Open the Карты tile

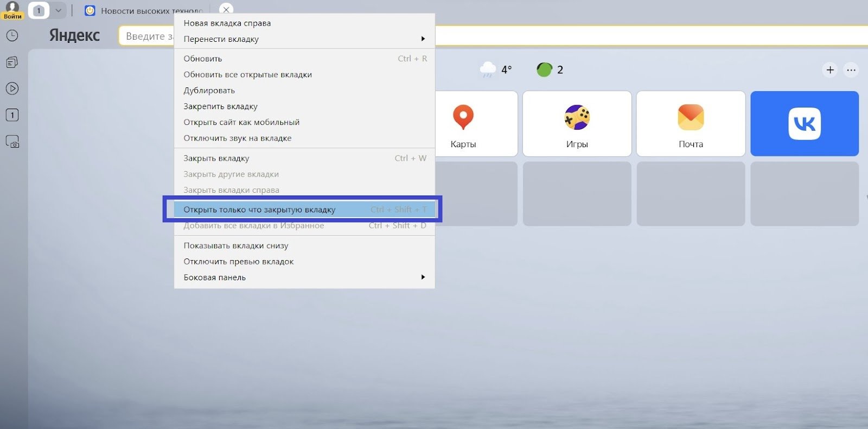click(x=476, y=124)
